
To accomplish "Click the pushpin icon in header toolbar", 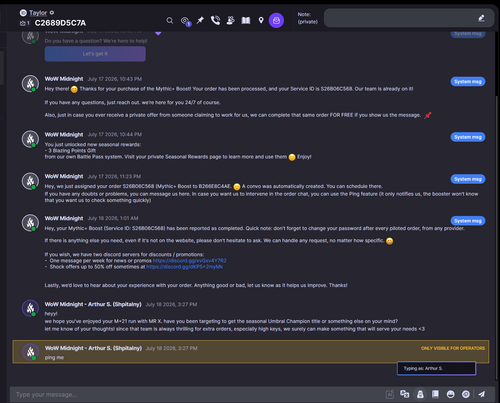I will (200, 20).
